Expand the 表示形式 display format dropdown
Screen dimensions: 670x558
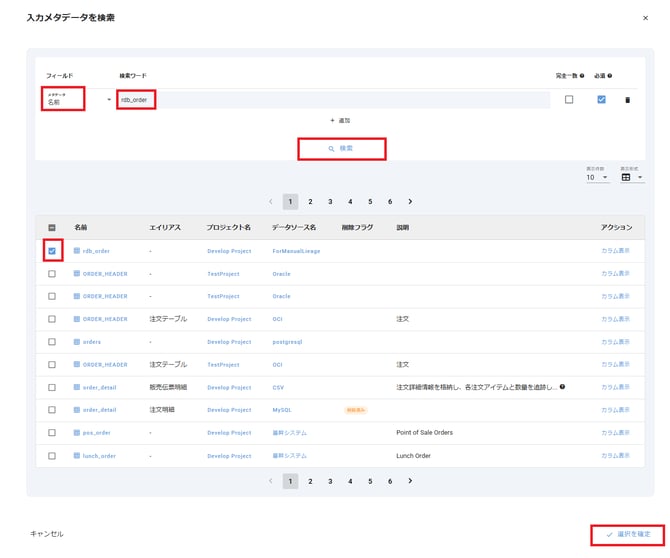[632, 177]
